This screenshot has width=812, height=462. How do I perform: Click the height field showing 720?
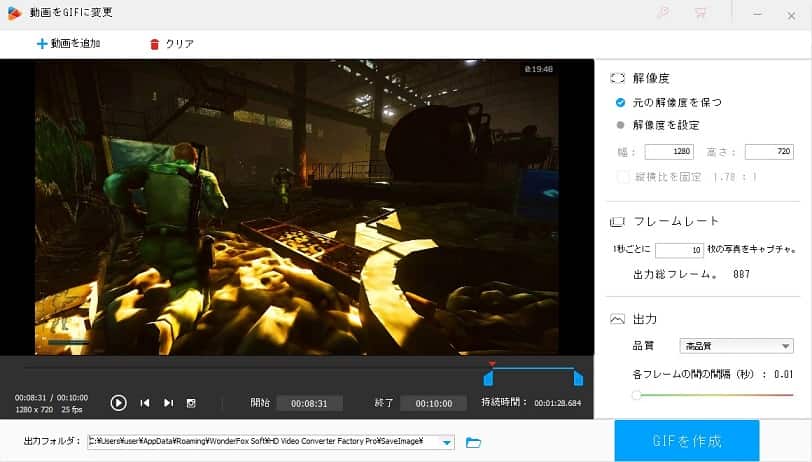pos(769,151)
